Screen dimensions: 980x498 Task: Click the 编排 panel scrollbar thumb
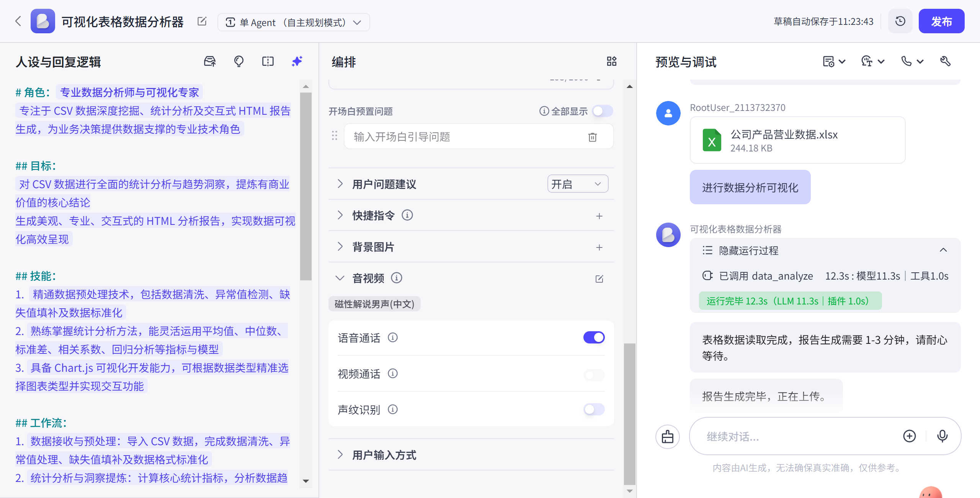pyautogui.click(x=629, y=414)
